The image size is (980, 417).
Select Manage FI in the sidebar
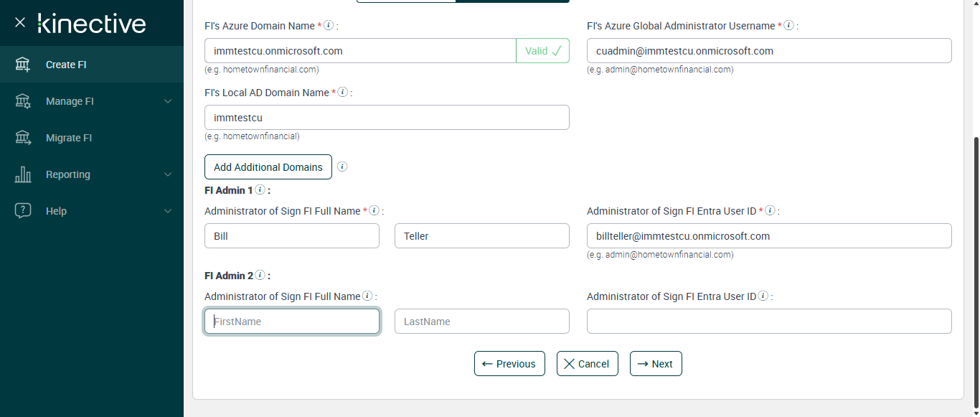point(70,101)
